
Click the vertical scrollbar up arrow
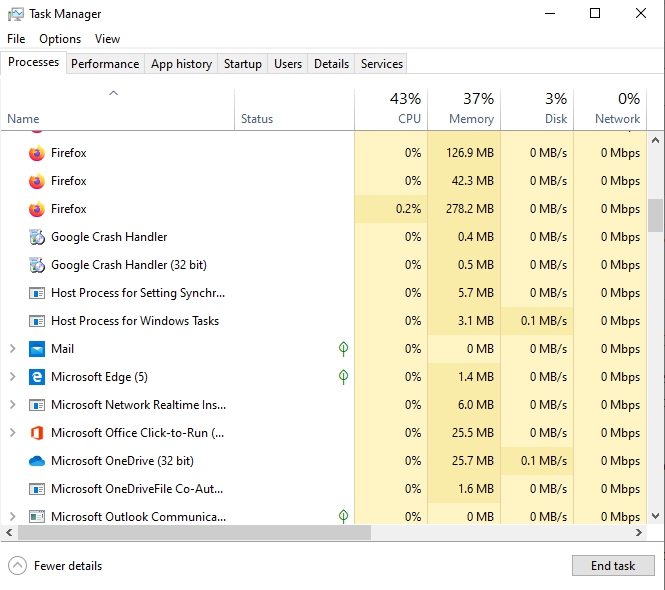655,140
